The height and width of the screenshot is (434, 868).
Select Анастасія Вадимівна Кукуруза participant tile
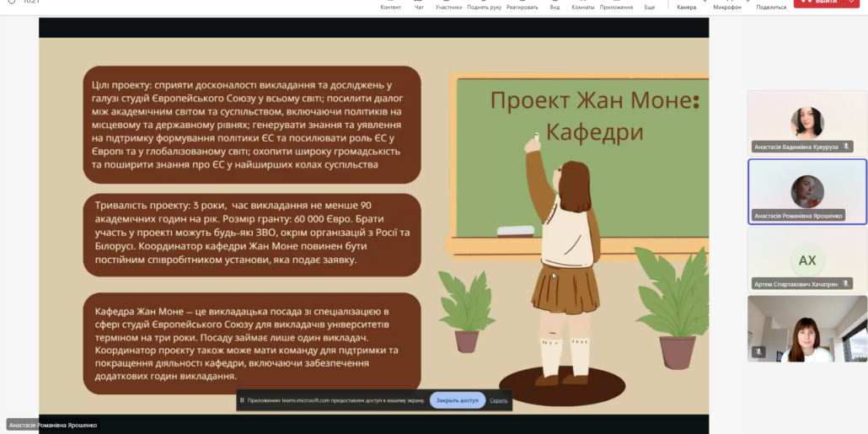click(x=806, y=122)
